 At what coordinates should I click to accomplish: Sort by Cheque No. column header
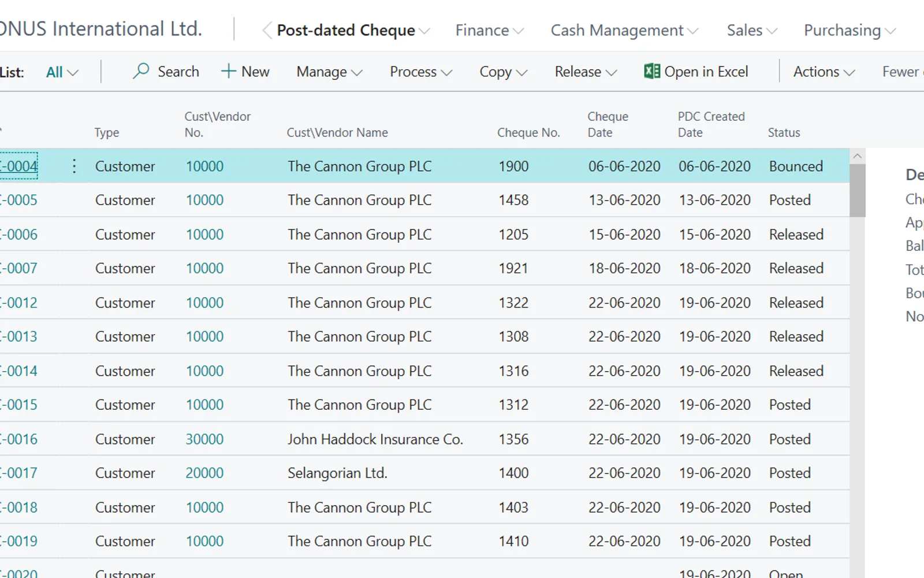coord(528,132)
